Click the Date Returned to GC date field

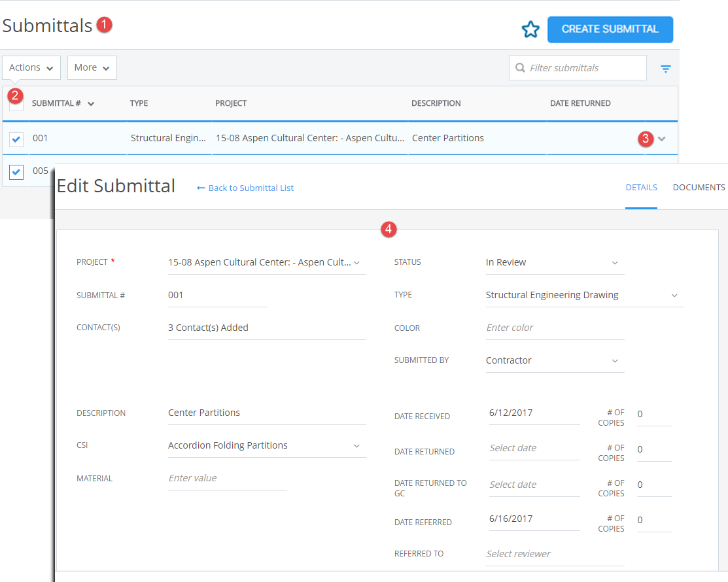534,485
